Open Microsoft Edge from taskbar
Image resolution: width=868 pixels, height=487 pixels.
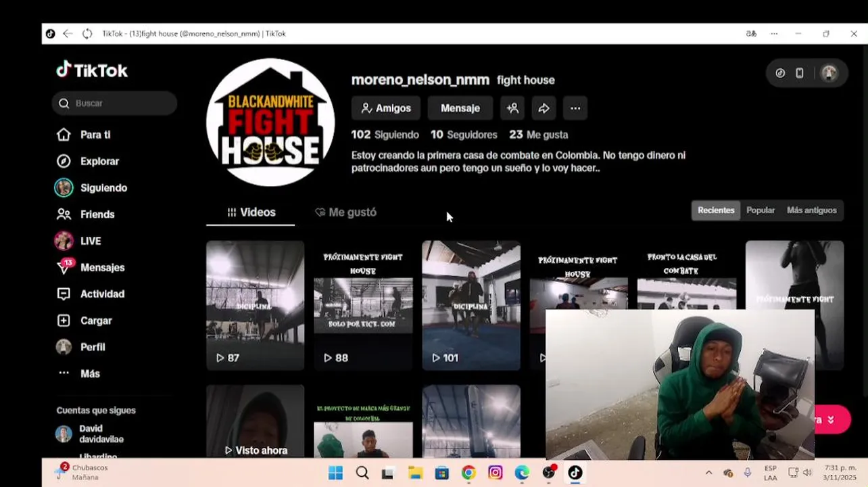point(522,473)
